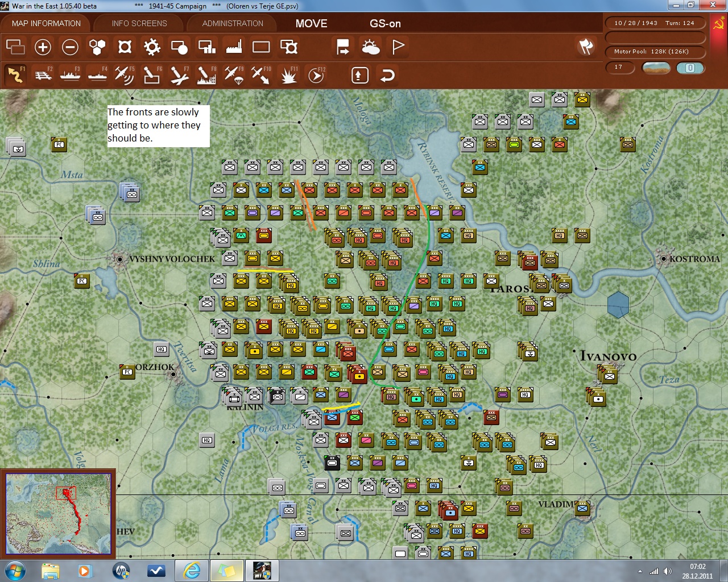Toggle the rectangle with cog icon
This screenshot has height=582, width=728.
point(289,47)
